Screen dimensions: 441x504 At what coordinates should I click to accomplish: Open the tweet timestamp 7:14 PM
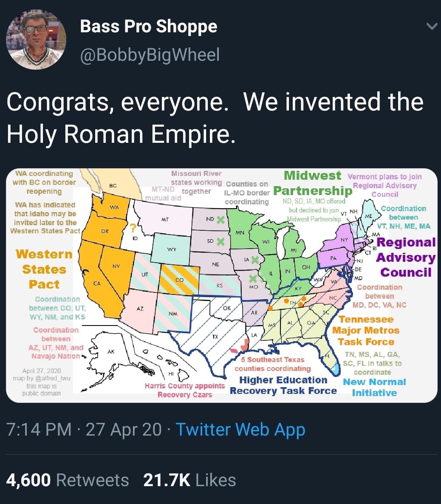[39, 430]
